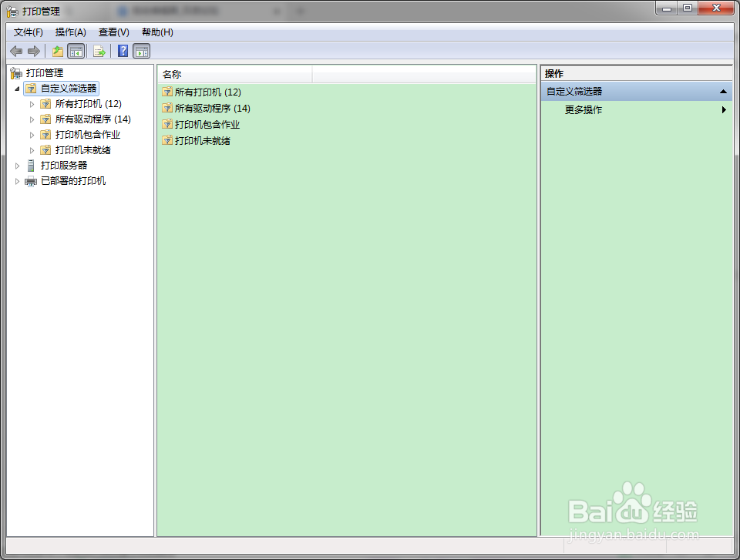Click the Export list toolbar icon
The image size is (740, 560).
click(x=99, y=51)
